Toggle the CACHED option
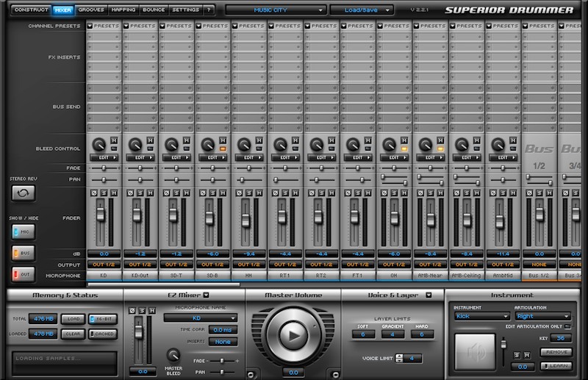588x380 pixels. pos(103,334)
